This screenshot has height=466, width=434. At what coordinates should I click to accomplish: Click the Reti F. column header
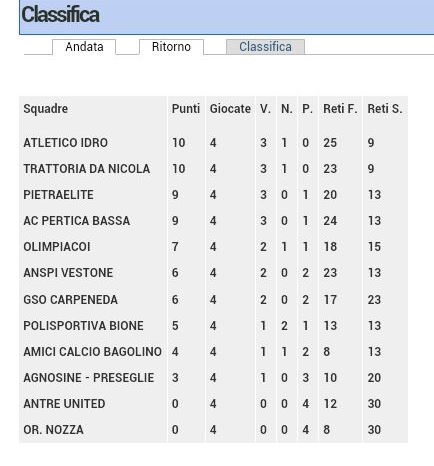coord(340,109)
